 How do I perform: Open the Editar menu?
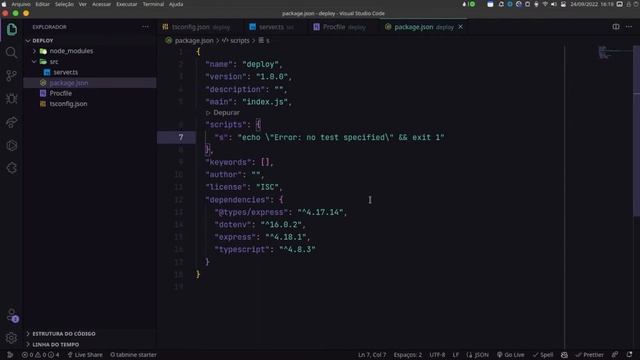(x=42, y=4)
